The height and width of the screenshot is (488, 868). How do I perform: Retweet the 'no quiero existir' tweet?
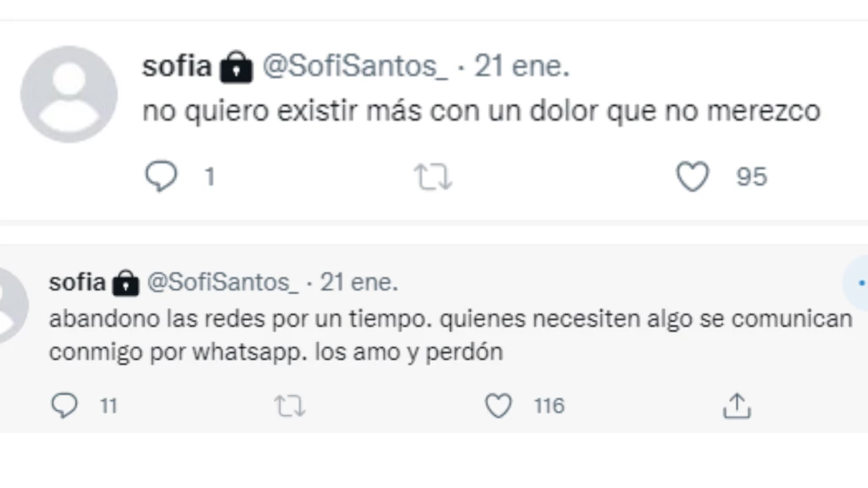432,176
